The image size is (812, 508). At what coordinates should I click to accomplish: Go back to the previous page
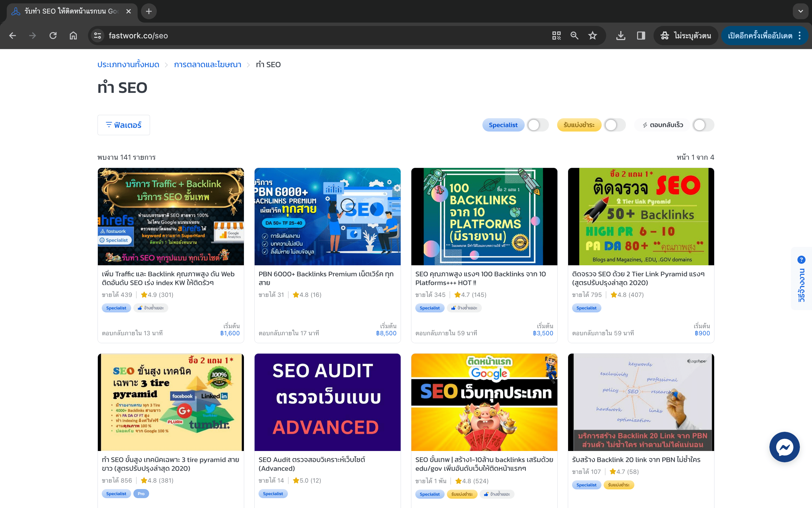[x=12, y=36]
